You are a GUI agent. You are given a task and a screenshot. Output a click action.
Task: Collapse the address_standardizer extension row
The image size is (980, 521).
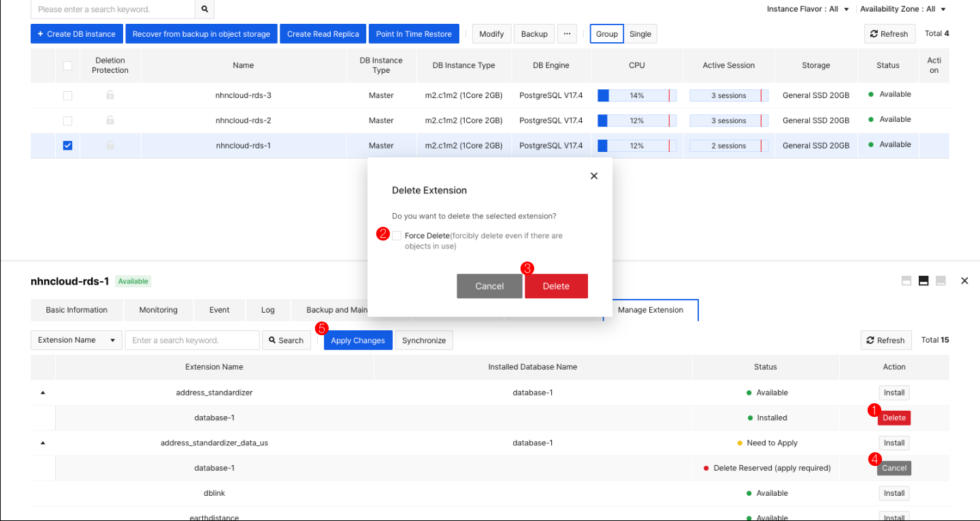[x=42, y=392]
